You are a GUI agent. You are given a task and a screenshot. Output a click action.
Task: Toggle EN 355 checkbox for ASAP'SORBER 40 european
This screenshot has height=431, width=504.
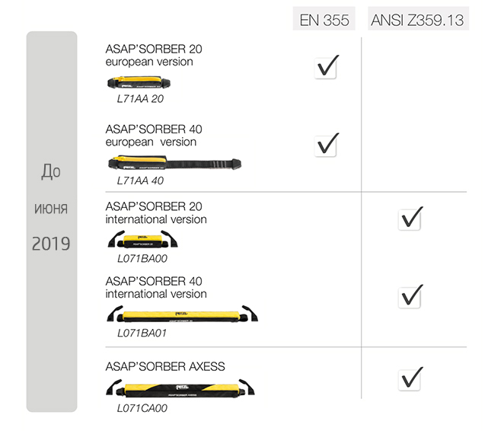pos(326,144)
